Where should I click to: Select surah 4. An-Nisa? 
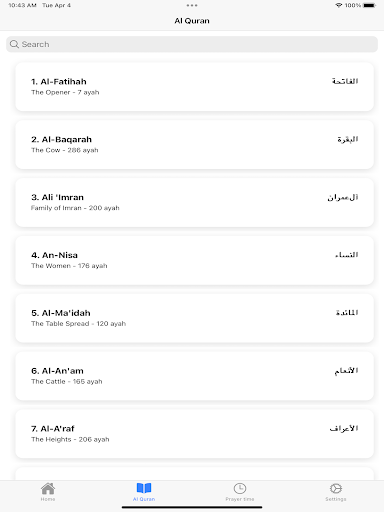(x=194, y=260)
